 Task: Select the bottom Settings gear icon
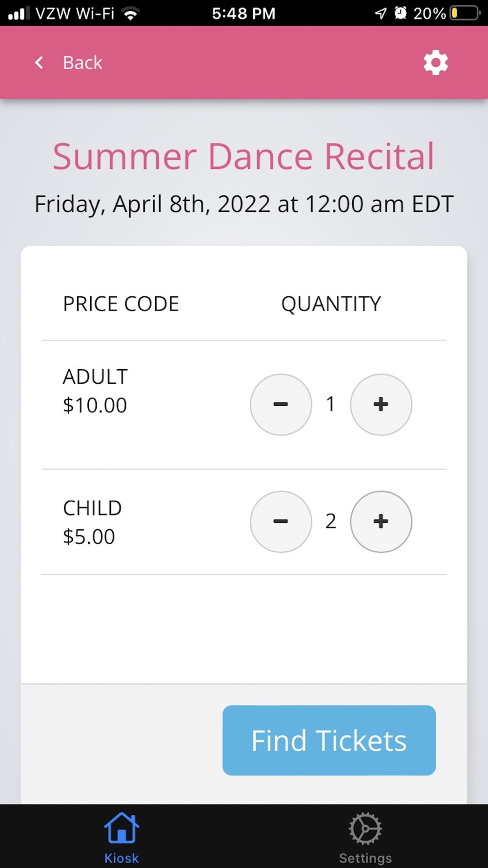click(365, 828)
